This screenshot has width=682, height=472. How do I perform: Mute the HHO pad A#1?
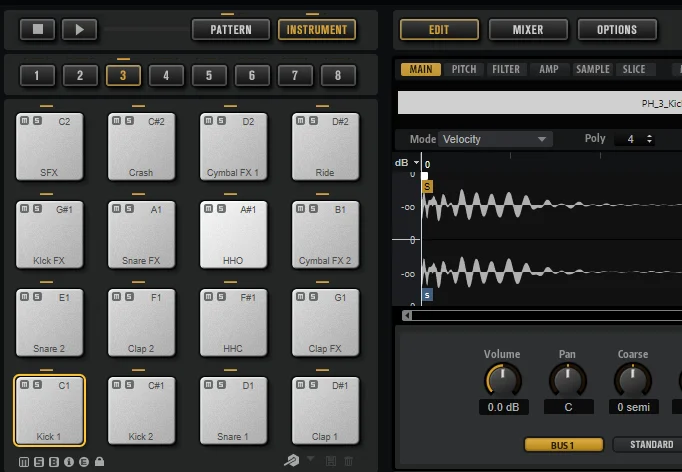coord(209,209)
